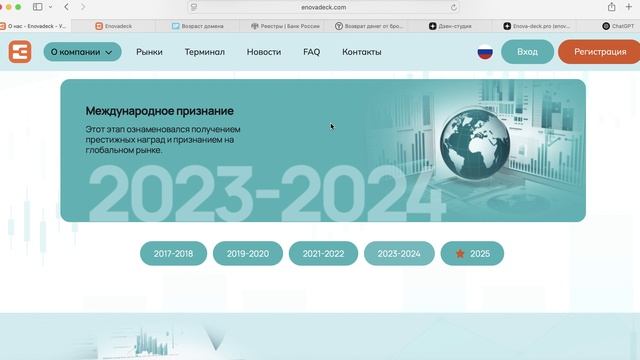The image size is (640, 360).
Task: Open the Рынки menu item
Action: tap(149, 52)
